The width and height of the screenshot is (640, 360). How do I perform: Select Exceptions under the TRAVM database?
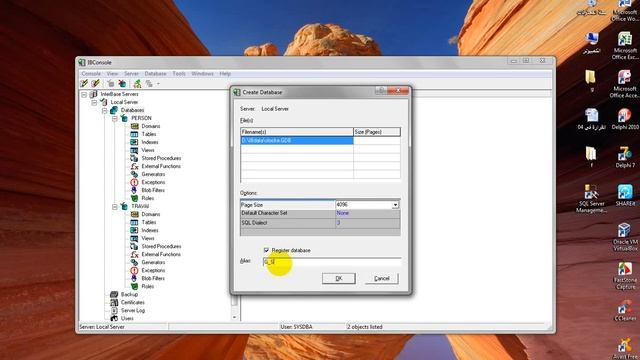[153, 270]
